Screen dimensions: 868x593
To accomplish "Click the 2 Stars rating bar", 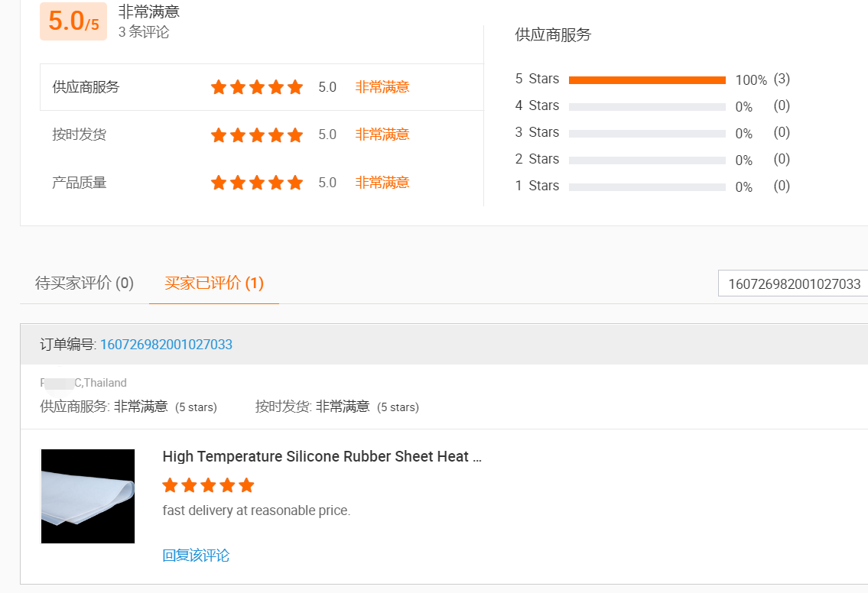I will coord(647,160).
